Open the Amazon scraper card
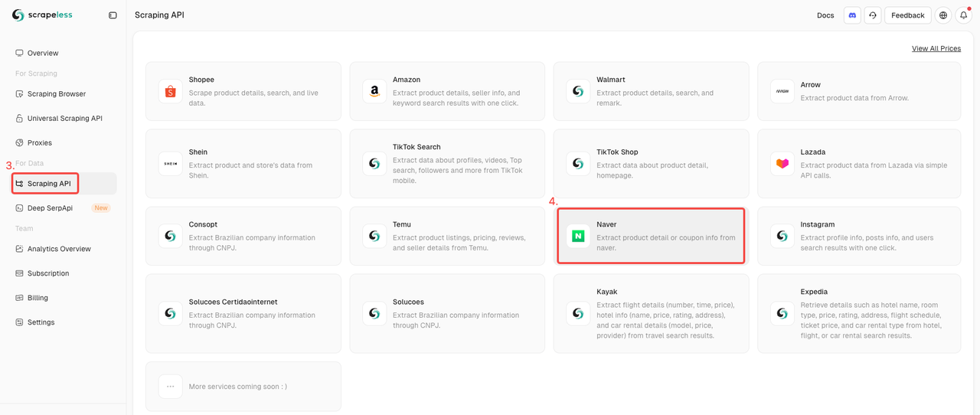980x415 pixels. click(447, 91)
